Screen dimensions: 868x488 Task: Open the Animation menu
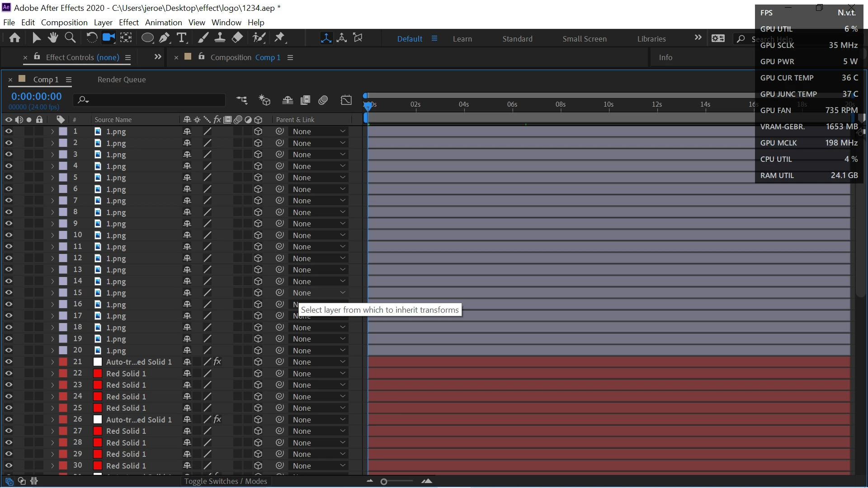coord(163,22)
